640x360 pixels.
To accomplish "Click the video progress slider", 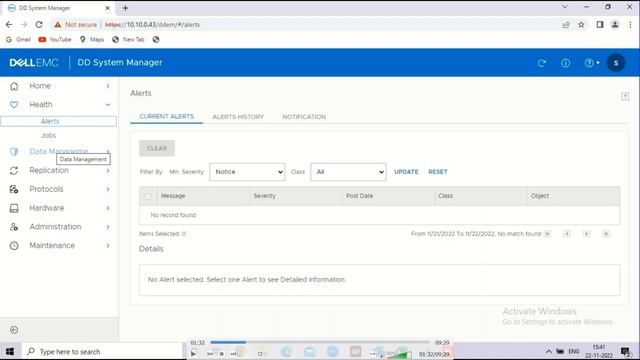I will [x=320, y=342].
